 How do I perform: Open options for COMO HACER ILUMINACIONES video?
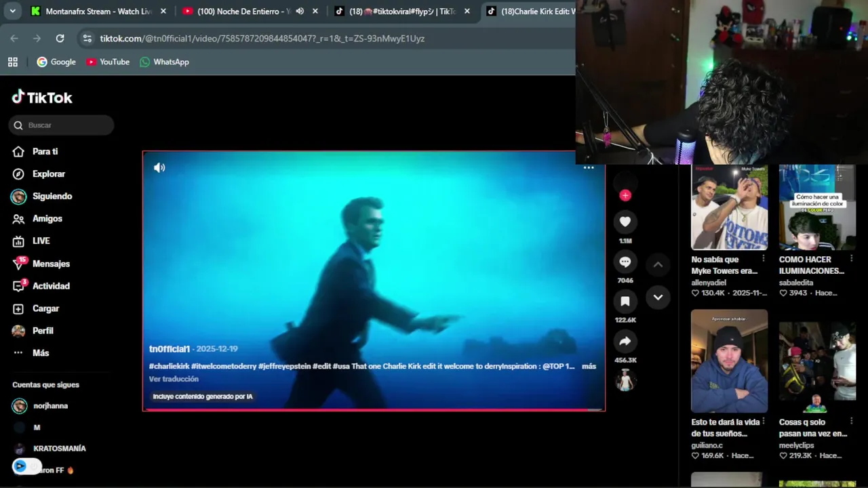coord(852,259)
